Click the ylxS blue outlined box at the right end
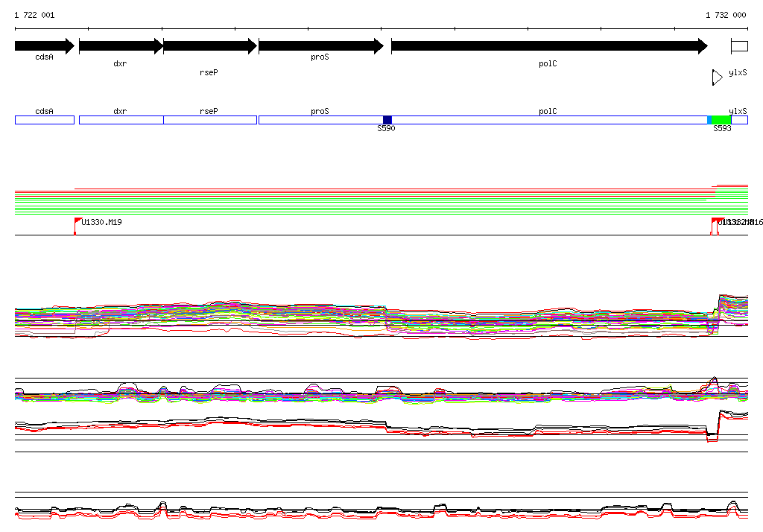763x532 pixels. pyautogui.click(x=740, y=120)
